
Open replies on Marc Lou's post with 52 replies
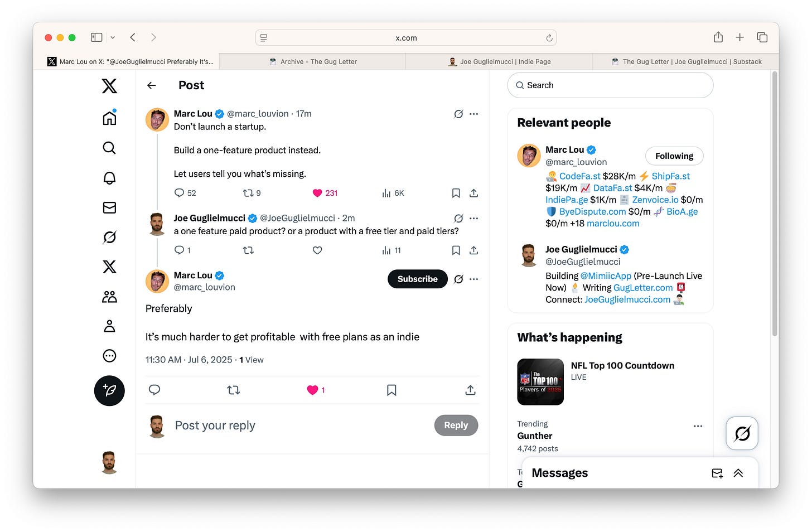pos(185,193)
